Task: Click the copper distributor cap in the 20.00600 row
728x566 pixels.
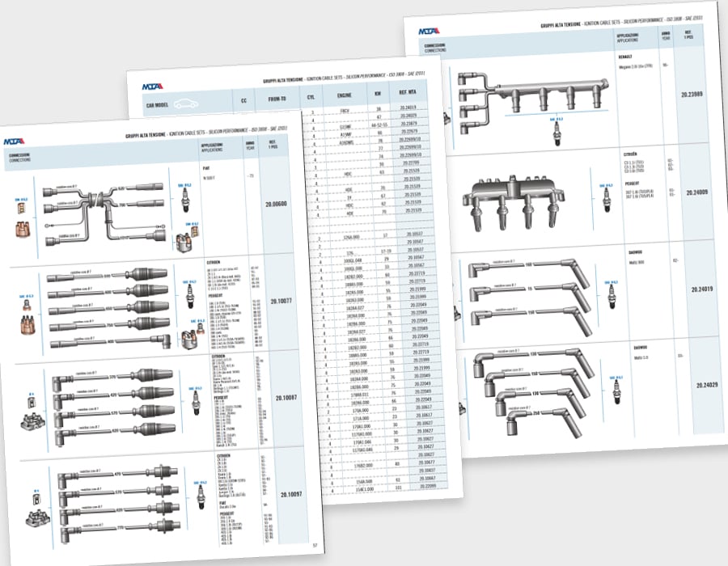Action: click(x=23, y=229)
